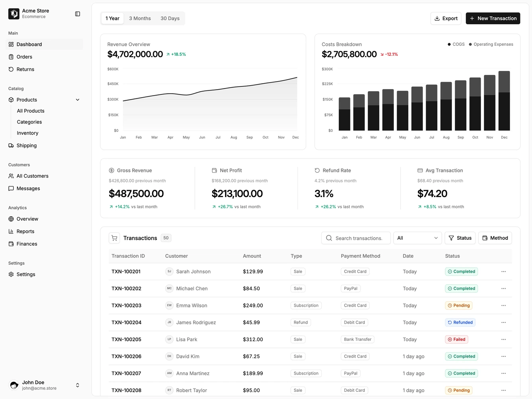
Task: Click John Doe's avatar picture
Action: pos(14,385)
